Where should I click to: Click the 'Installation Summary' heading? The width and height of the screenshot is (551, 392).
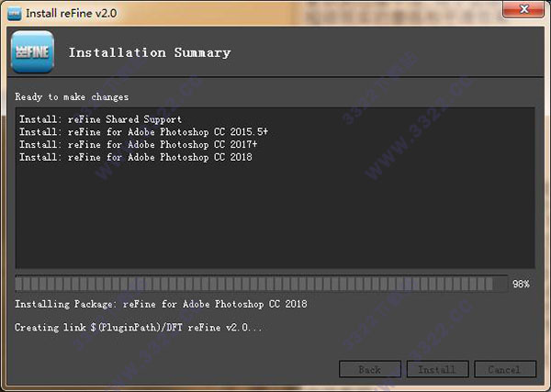click(x=150, y=52)
